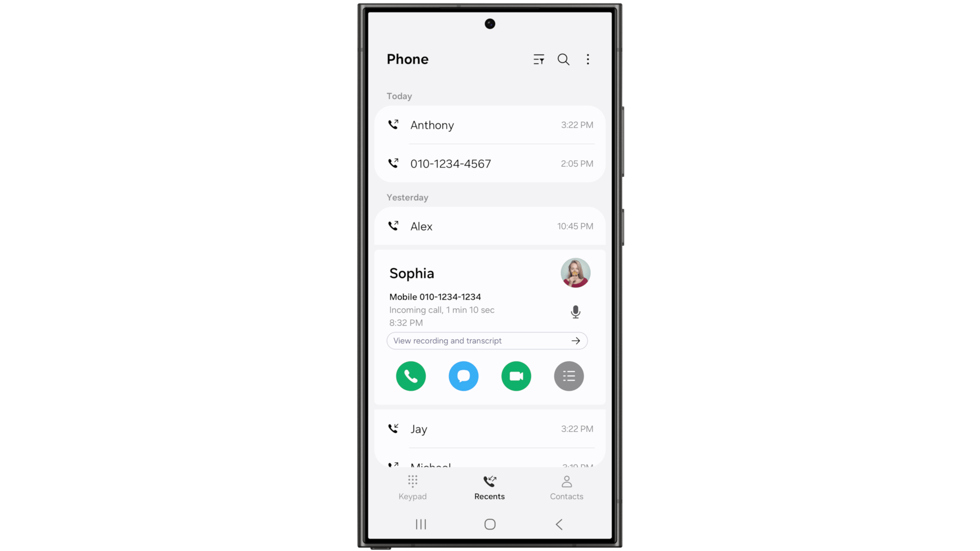Switch to Contacts tab
980x551 pixels.
(566, 486)
